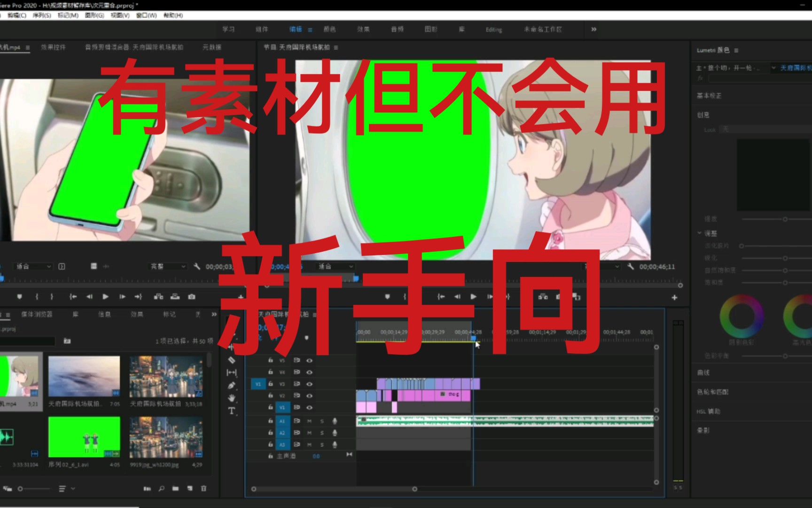
Task: Open source monitor settings wrench
Action: pos(197,266)
